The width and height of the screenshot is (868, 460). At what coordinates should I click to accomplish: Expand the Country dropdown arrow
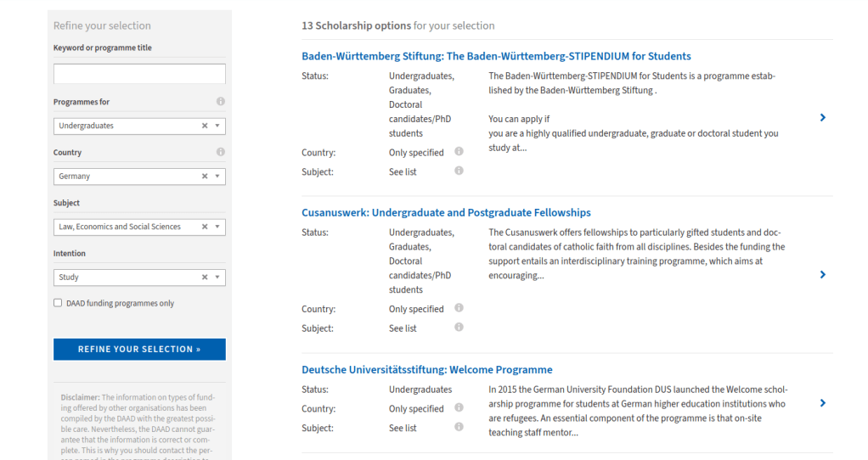[217, 177]
